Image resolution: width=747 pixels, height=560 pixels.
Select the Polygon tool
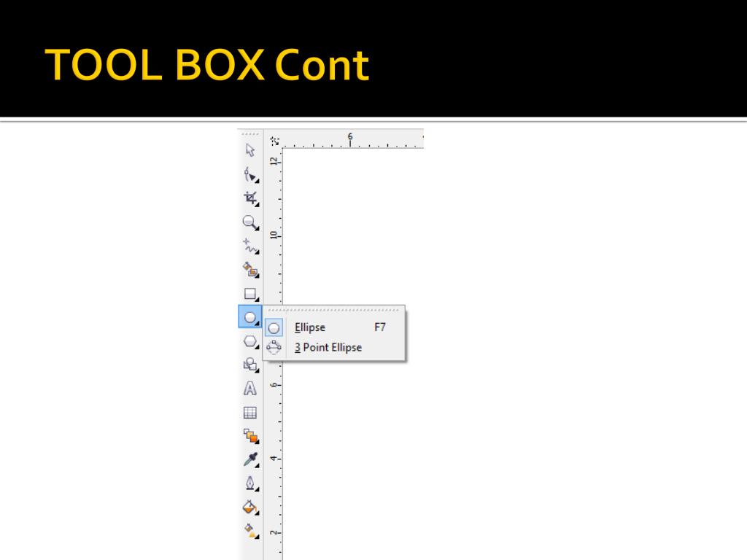tap(251, 341)
